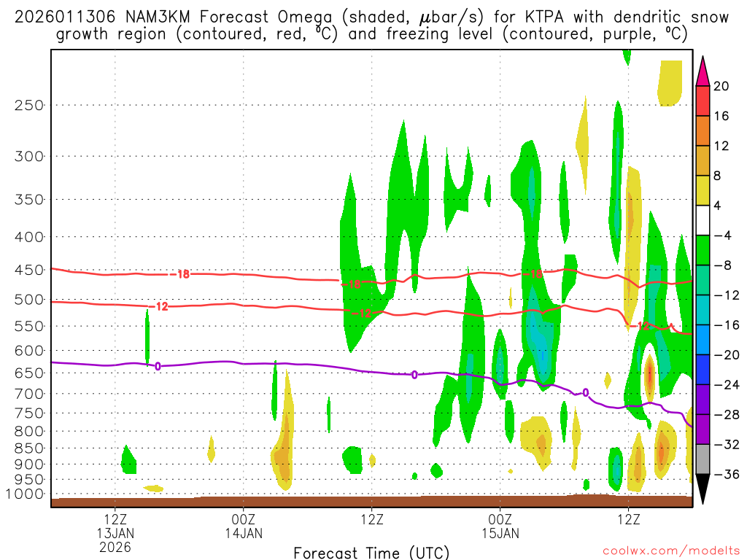Click the 400 pressure level label
747x560 pixels.
29,237
